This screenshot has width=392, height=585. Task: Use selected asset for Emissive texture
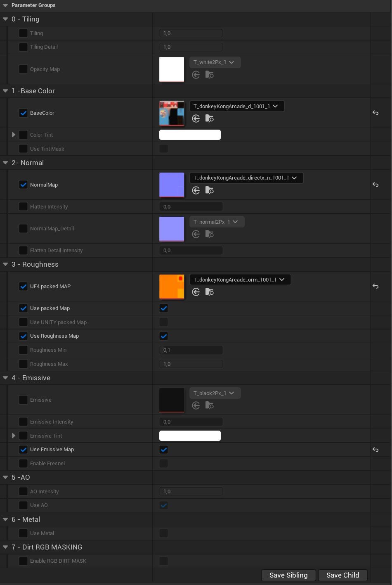coord(196,405)
